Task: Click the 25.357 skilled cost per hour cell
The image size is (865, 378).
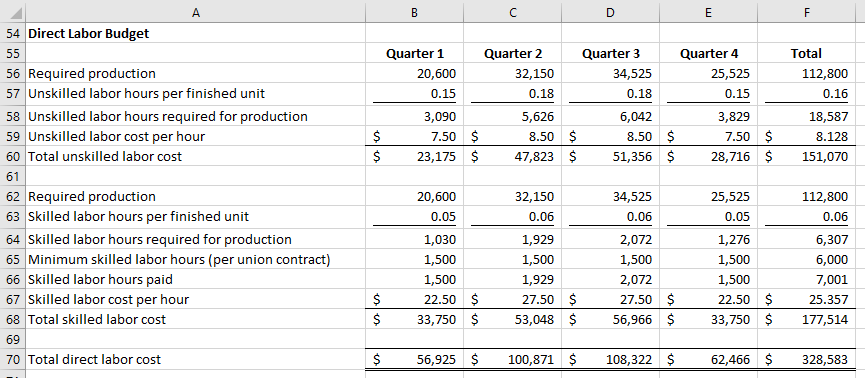Action: click(x=805, y=299)
